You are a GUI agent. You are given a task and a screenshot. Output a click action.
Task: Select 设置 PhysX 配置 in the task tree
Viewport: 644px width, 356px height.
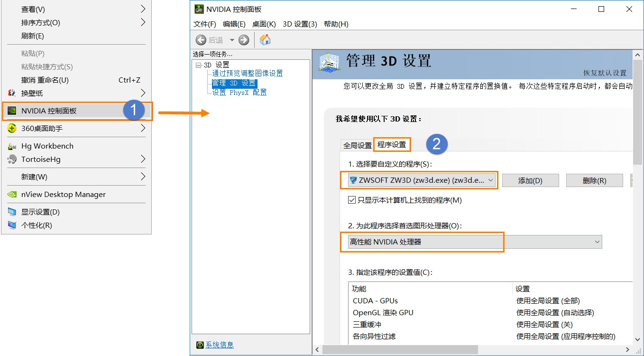coord(239,93)
